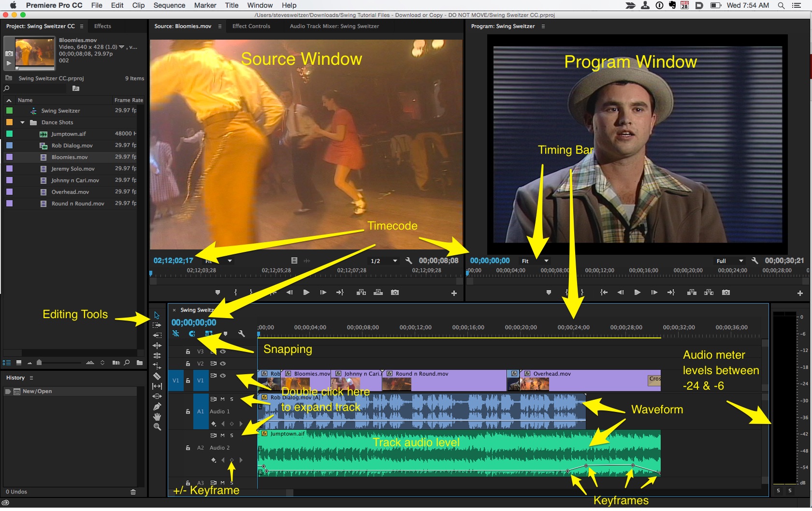Click Overwrite button in Source monitor

click(378, 292)
